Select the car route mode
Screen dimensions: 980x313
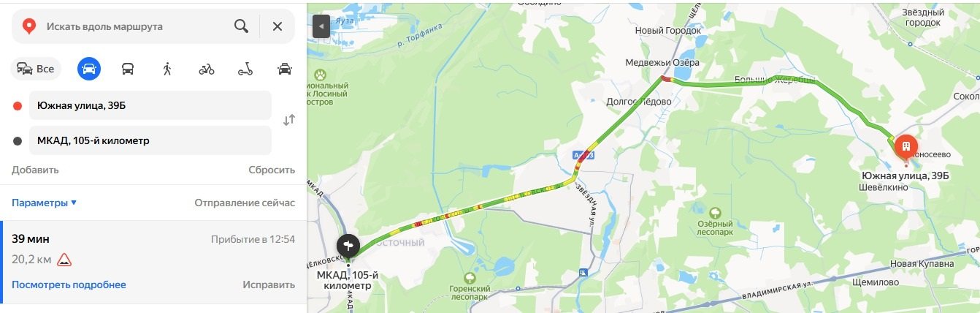pyautogui.click(x=89, y=69)
